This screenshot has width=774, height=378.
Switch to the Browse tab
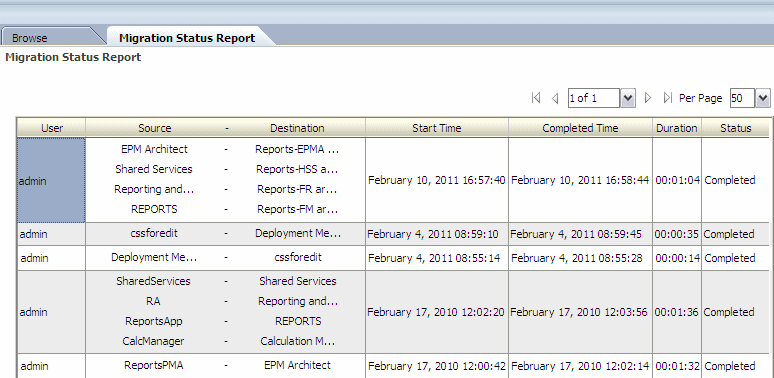click(30, 38)
